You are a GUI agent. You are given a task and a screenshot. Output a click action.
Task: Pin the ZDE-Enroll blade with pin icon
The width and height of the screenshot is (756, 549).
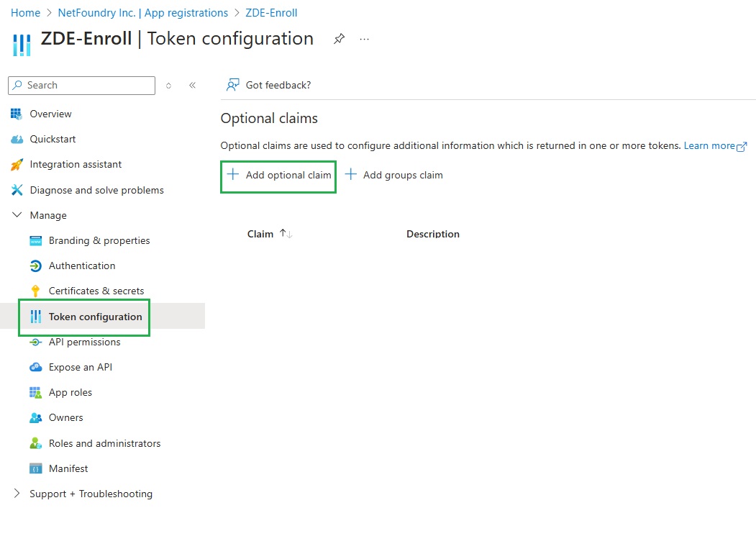[x=339, y=39]
